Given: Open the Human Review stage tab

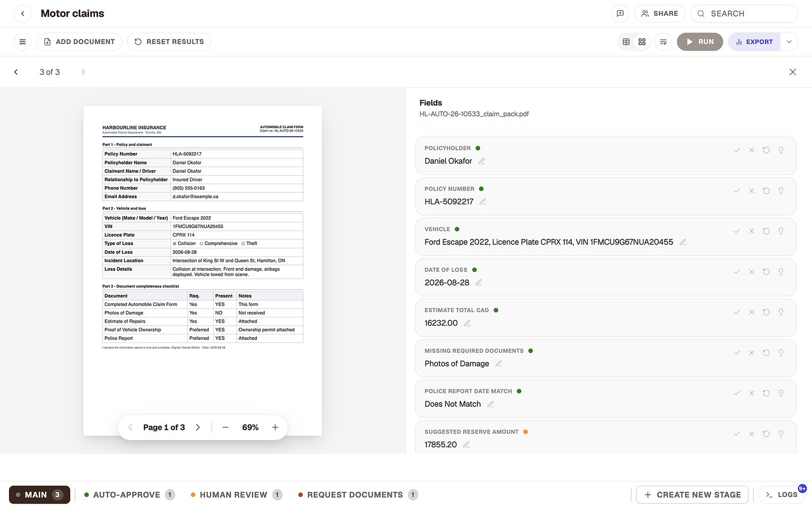Looking at the screenshot, I should [x=236, y=494].
